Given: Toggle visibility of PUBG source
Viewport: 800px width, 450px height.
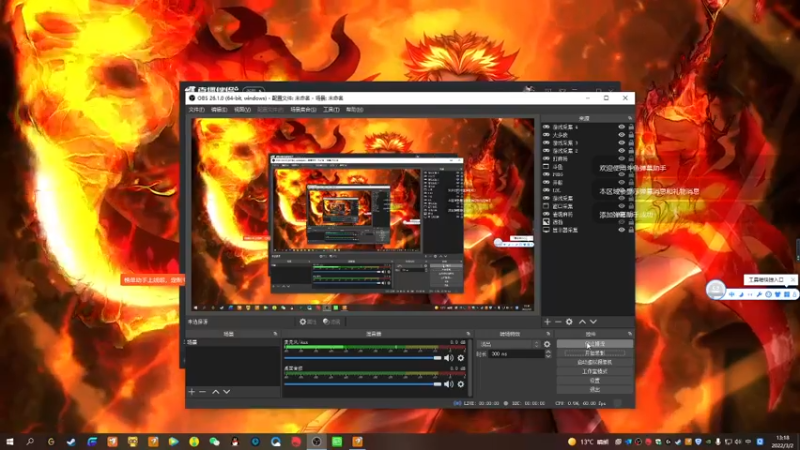Looking at the screenshot, I should [621, 174].
